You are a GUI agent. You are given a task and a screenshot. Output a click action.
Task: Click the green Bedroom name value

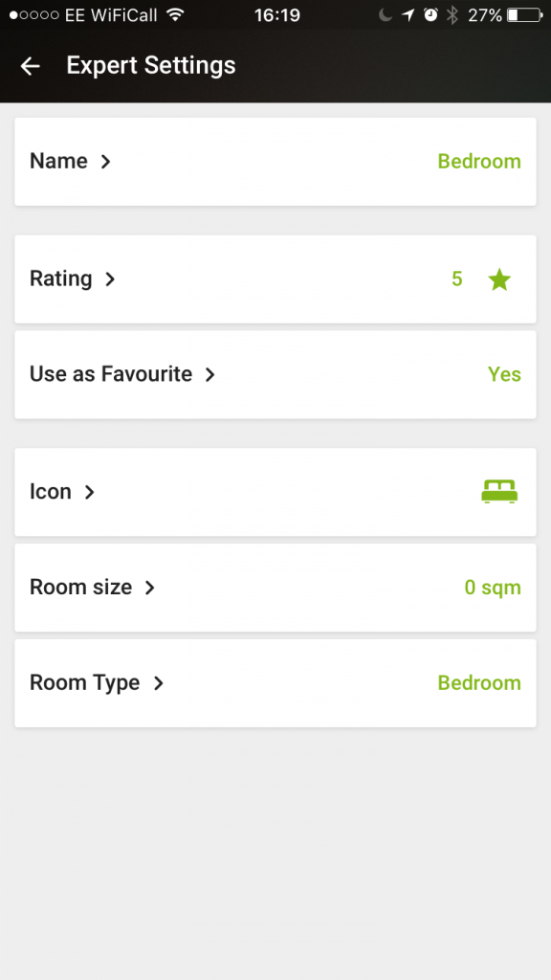[479, 161]
